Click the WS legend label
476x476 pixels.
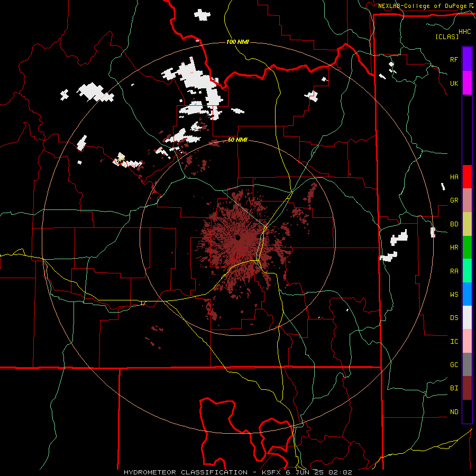[454, 295]
